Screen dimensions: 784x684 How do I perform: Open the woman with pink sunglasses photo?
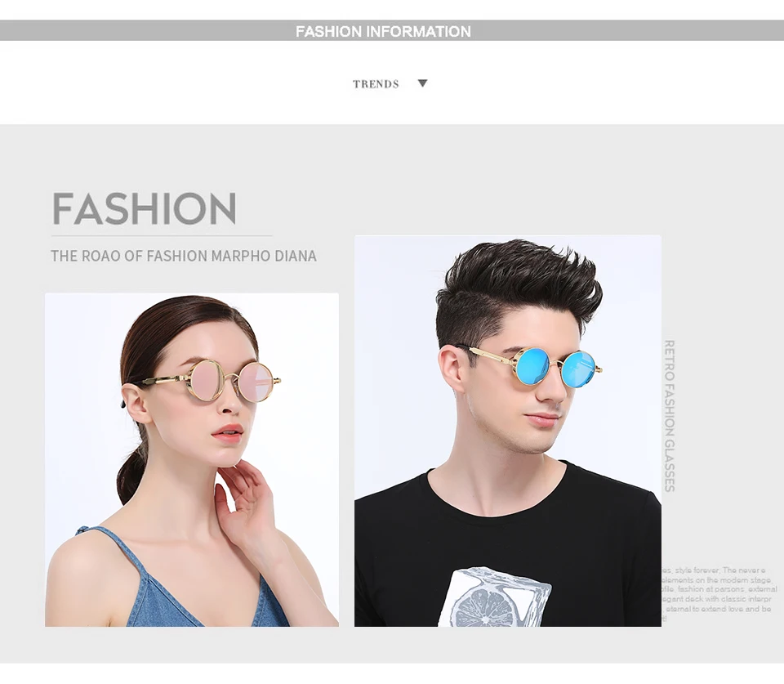[x=191, y=459]
